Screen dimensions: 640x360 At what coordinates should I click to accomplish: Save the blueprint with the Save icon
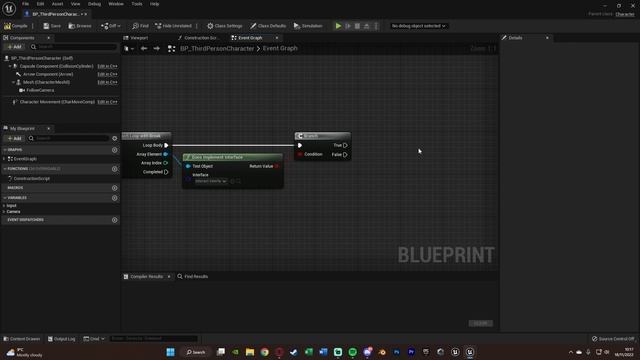(x=52, y=26)
